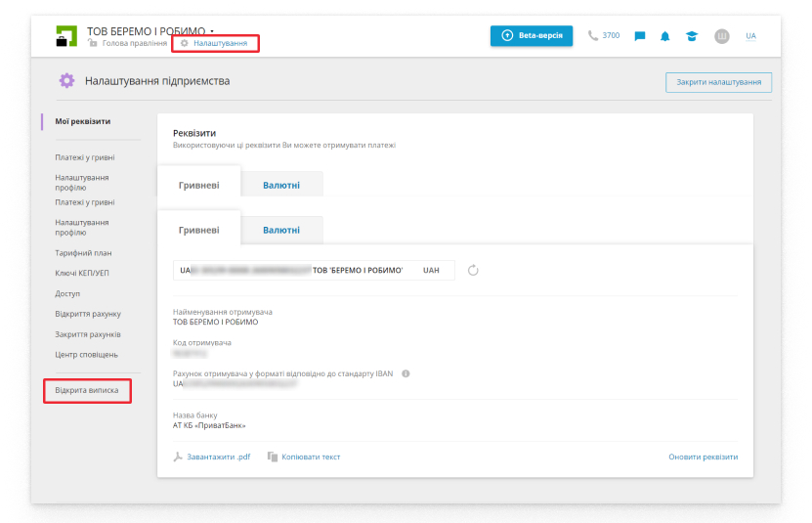
Task: Select the lower Гривневі tab
Action: (198, 231)
